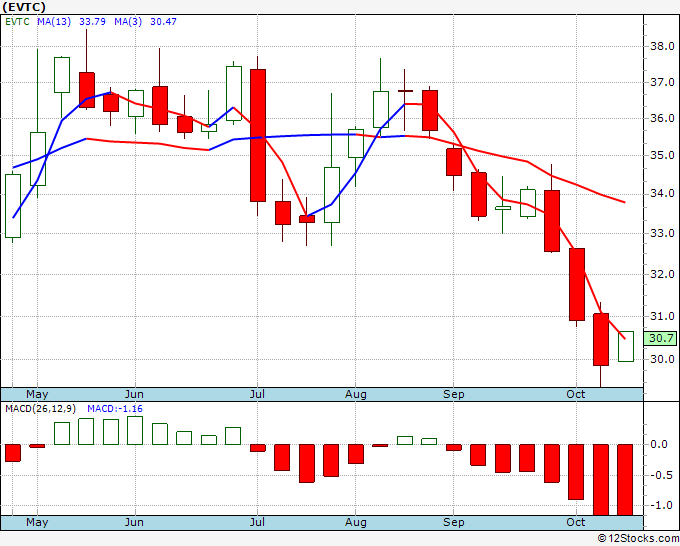Click Aug on the MACD panel time axis
The height and width of the screenshot is (546, 680).
point(356,522)
